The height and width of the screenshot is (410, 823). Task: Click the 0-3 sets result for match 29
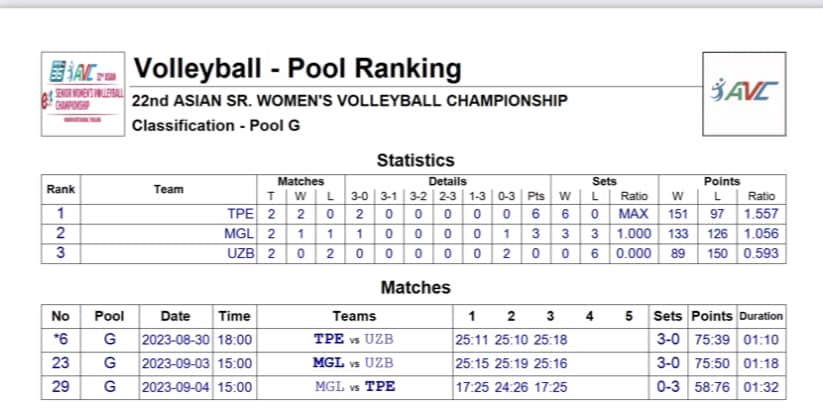click(x=668, y=387)
